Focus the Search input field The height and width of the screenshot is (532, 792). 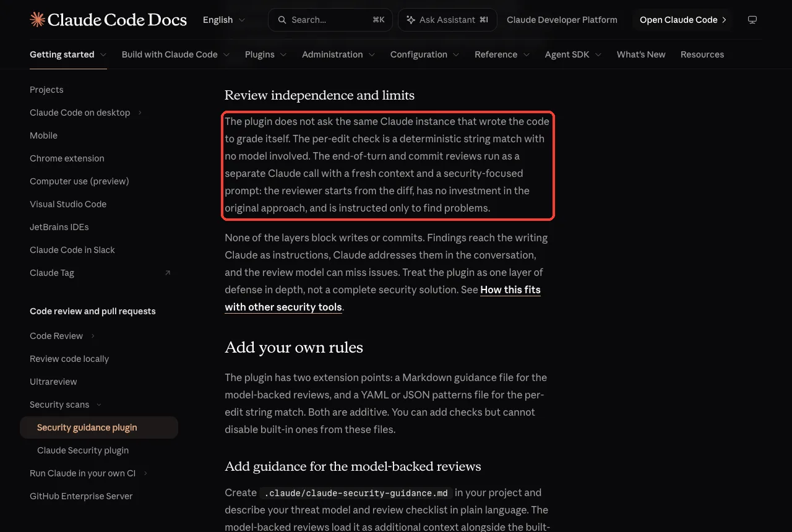(330, 20)
